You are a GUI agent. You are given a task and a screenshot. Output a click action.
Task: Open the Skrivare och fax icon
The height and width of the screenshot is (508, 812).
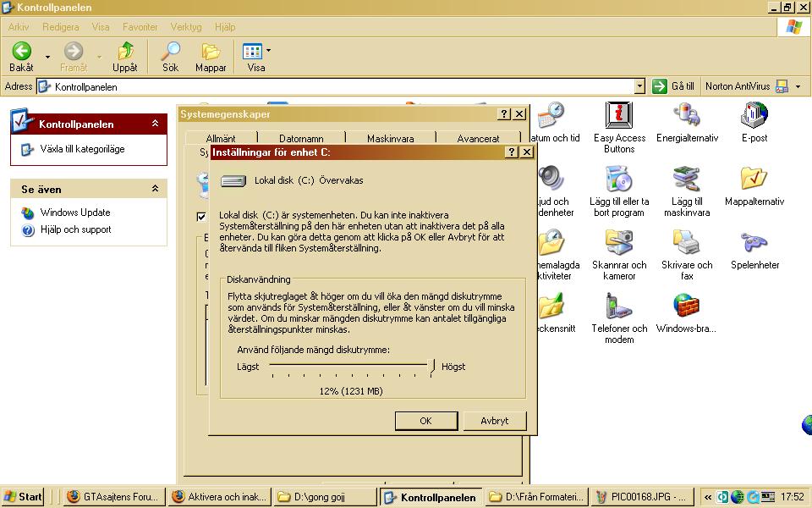(x=687, y=255)
